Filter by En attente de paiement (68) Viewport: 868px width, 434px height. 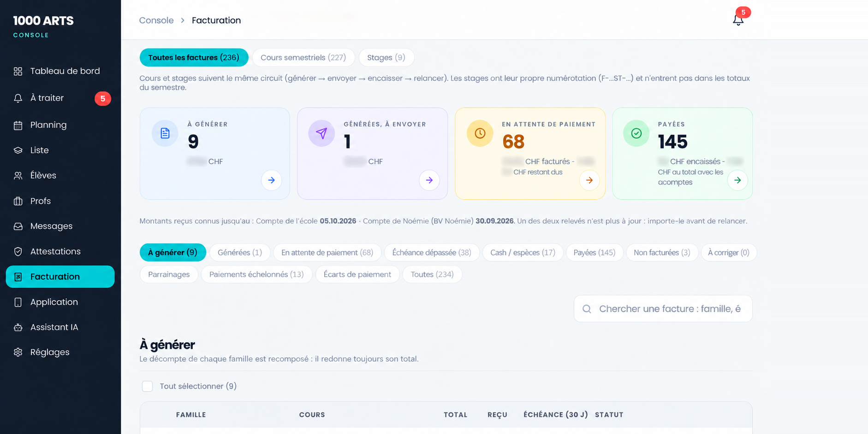(x=327, y=252)
